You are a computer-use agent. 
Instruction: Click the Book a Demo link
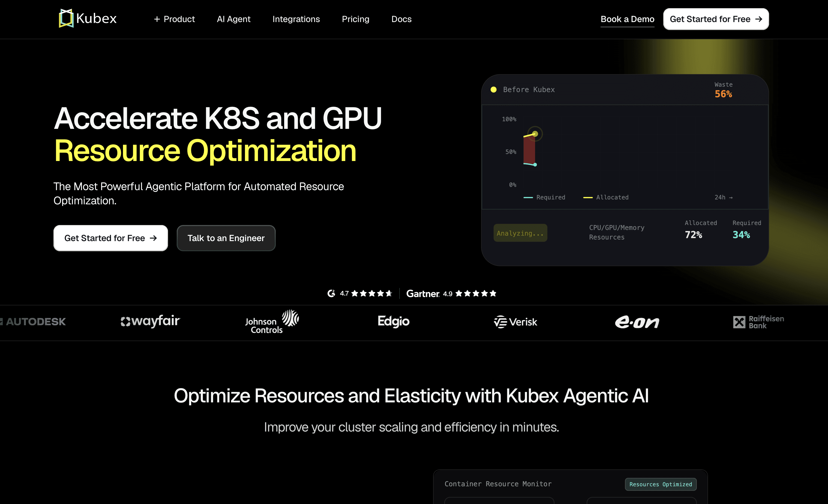point(627,19)
